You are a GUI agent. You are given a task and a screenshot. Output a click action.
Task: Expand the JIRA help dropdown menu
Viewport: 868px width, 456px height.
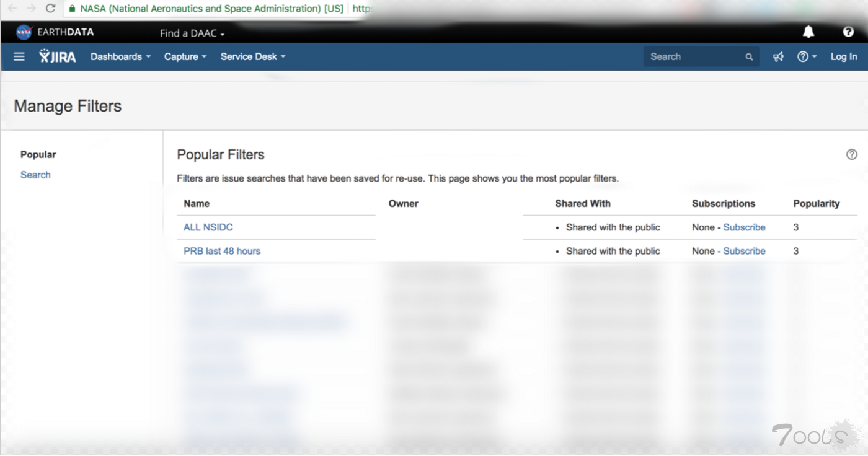pyautogui.click(x=807, y=56)
